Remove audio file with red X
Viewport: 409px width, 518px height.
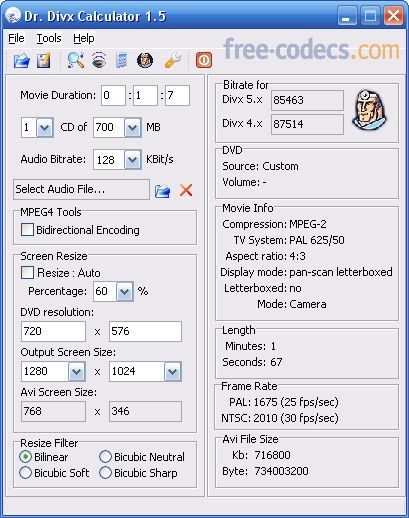[x=186, y=190]
